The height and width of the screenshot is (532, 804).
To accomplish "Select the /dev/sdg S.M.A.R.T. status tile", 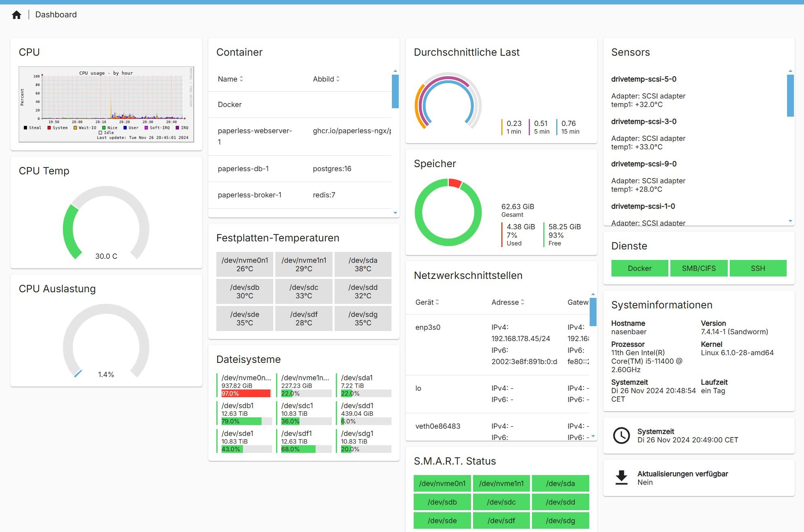I will [x=560, y=521].
